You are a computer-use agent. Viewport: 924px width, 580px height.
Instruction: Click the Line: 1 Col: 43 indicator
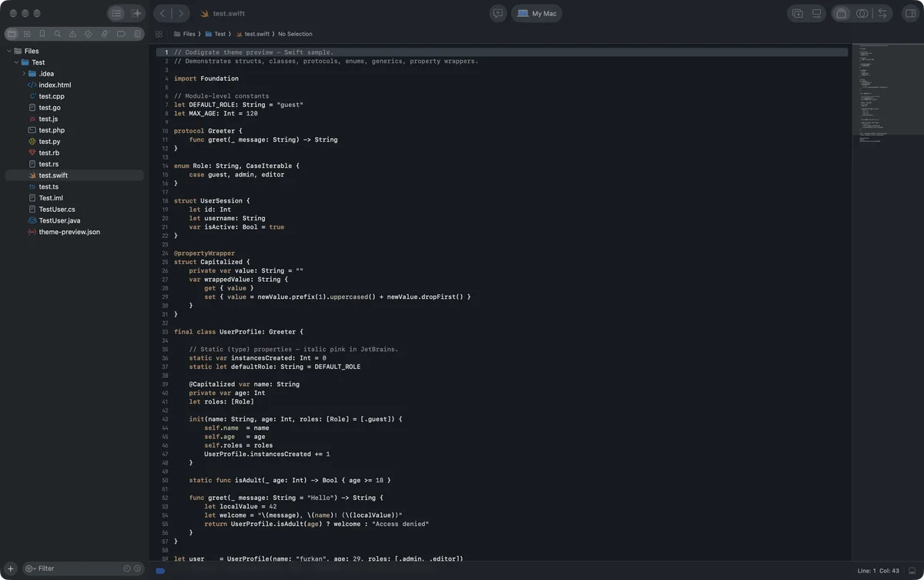877,571
